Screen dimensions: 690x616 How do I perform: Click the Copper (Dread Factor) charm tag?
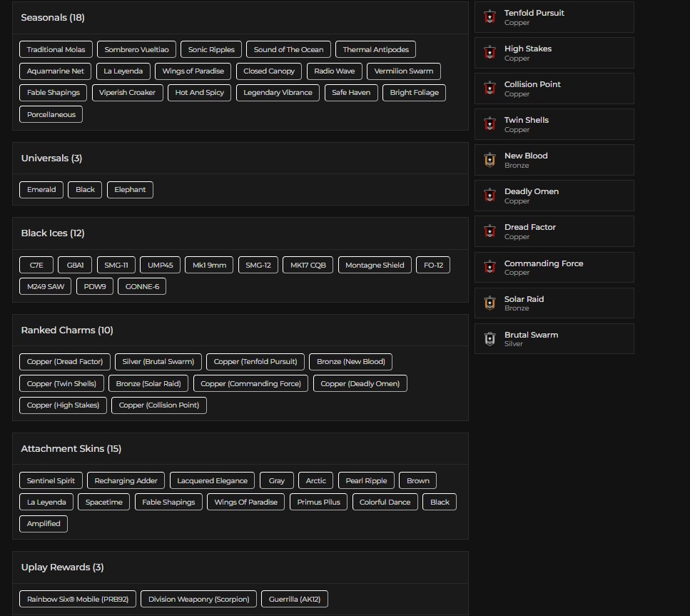coord(65,362)
